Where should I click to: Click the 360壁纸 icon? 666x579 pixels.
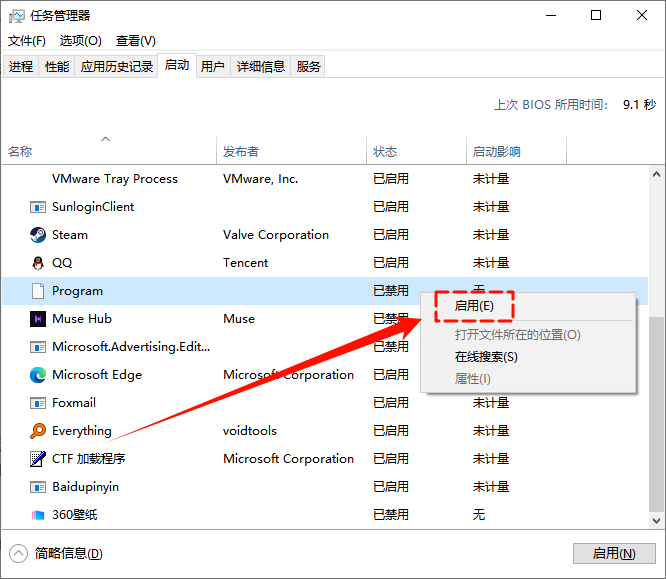38,515
